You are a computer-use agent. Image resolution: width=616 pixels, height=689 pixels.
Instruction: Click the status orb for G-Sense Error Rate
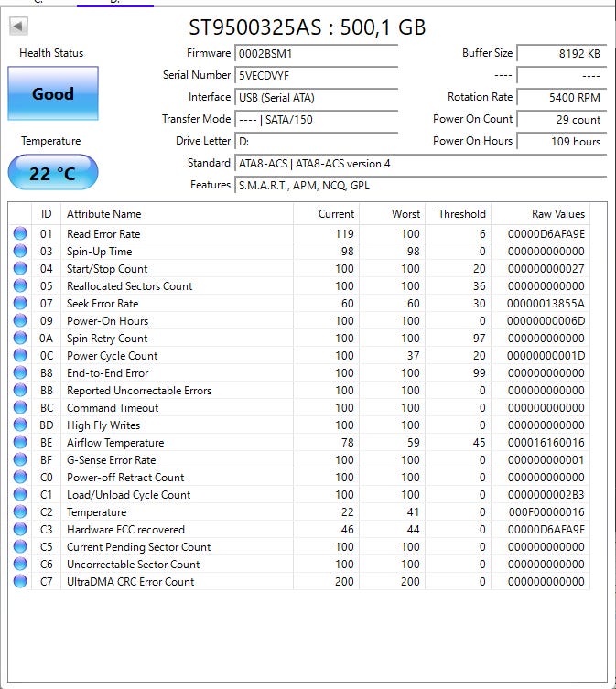(20, 459)
